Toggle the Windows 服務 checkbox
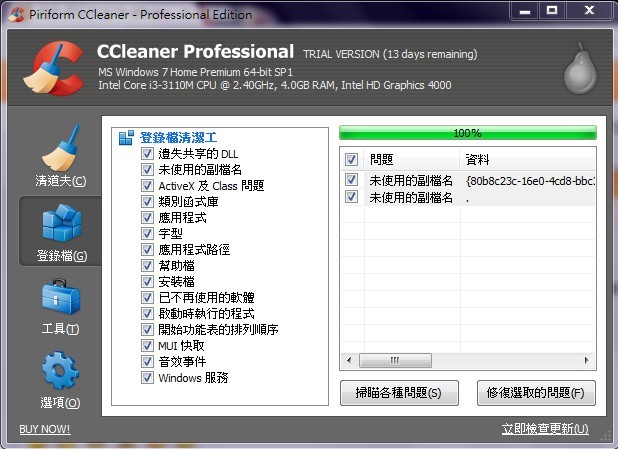The height and width of the screenshot is (449, 618). pos(147,377)
